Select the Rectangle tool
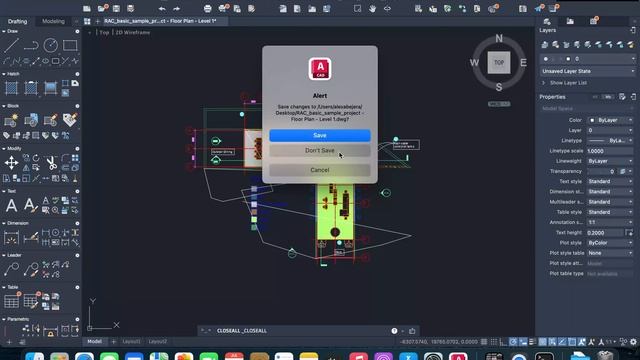This screenshot has height=360, width=640. pos(70,45)
